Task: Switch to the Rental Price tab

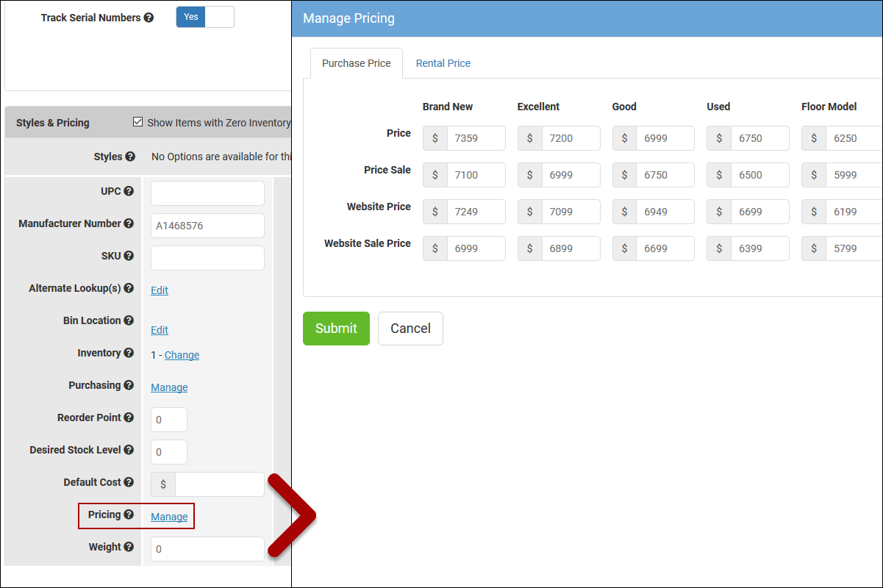Action: click(443, 63)
